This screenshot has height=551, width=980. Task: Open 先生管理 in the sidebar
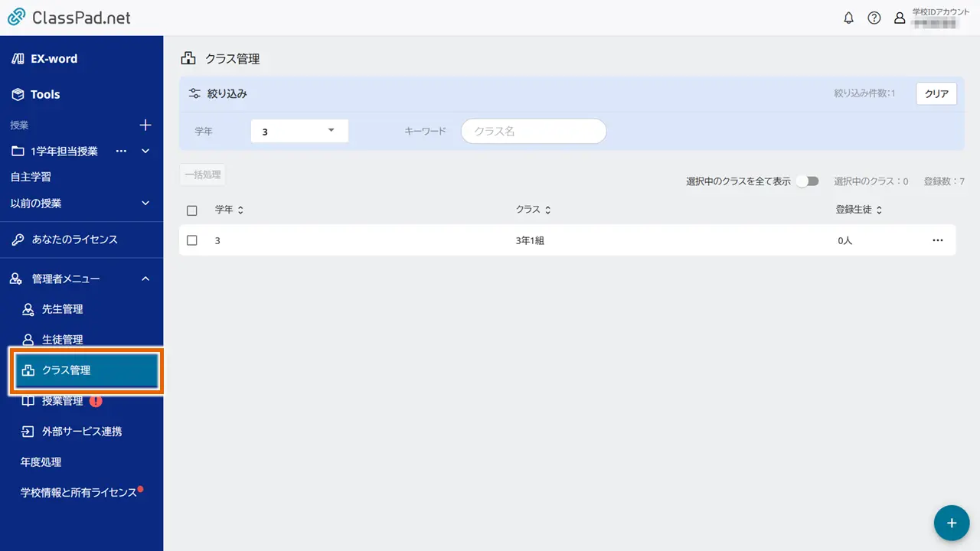pos(62,309)
